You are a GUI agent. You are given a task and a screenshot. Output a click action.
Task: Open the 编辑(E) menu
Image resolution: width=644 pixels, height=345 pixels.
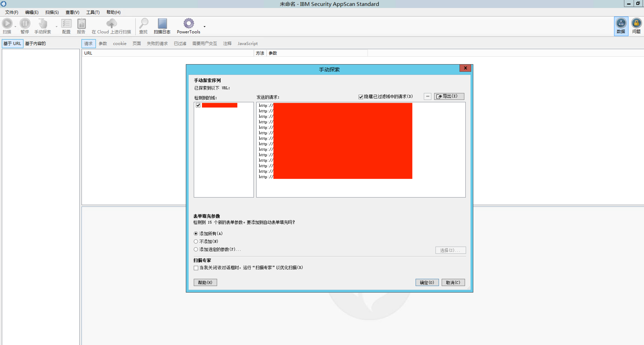tap(32, 12)
